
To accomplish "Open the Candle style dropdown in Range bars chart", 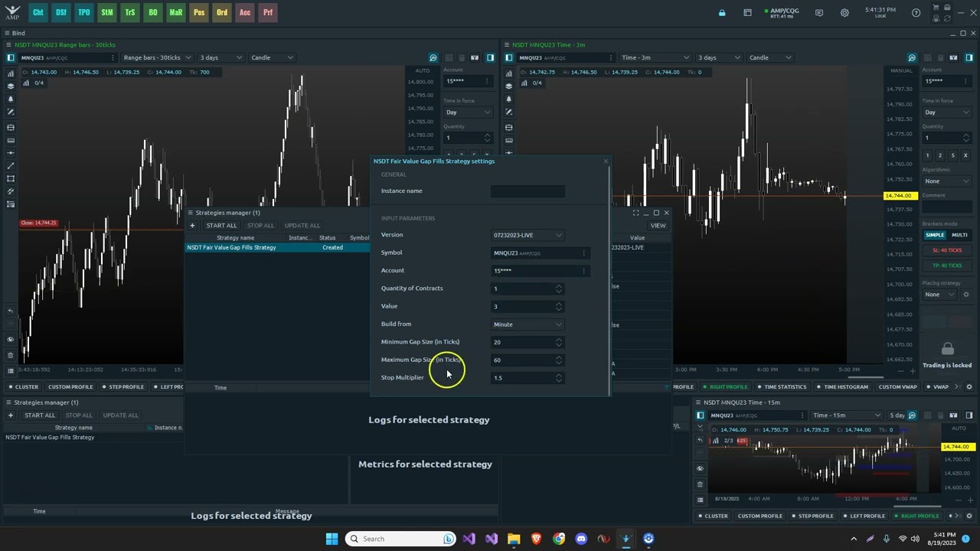I will click(272, 57).
